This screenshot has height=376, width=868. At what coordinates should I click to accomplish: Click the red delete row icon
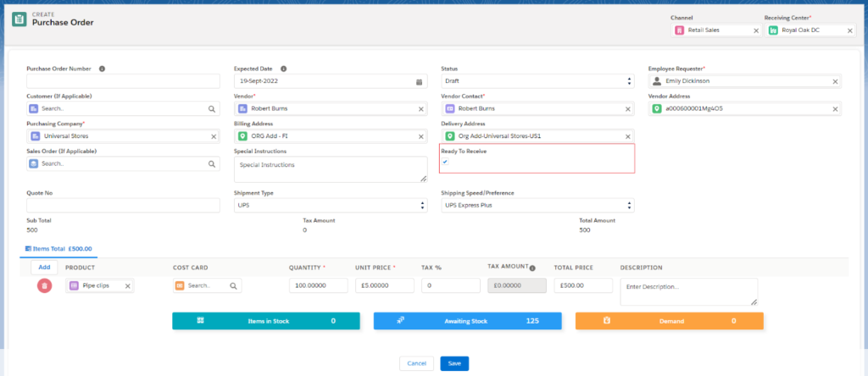pos(43,286)
